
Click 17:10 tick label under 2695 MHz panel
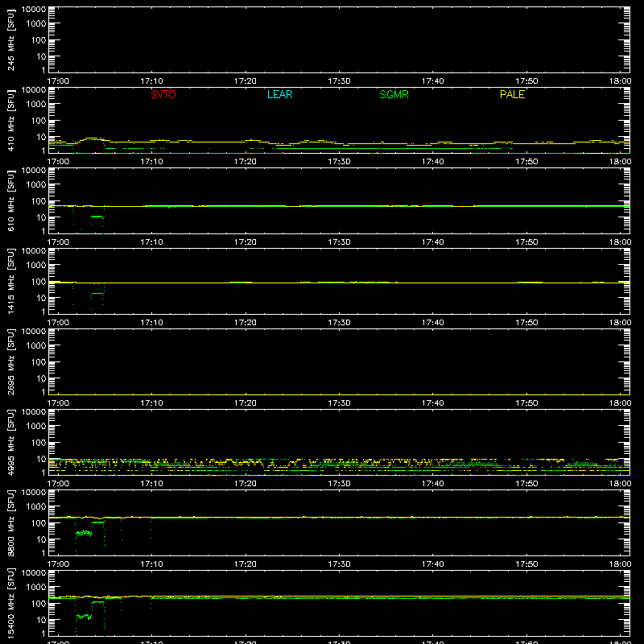[151, 403]
